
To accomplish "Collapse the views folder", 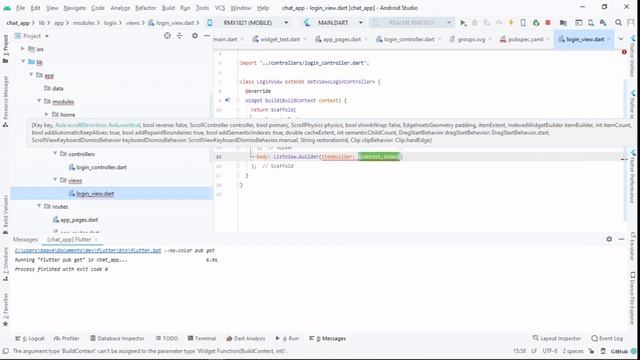I will click(x=55, y=180).
